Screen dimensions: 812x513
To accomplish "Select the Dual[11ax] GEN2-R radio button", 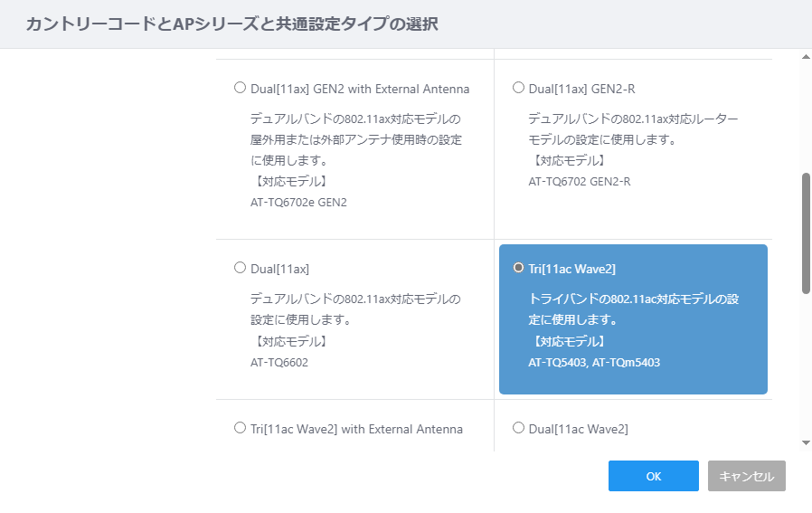I will (518, 88).
